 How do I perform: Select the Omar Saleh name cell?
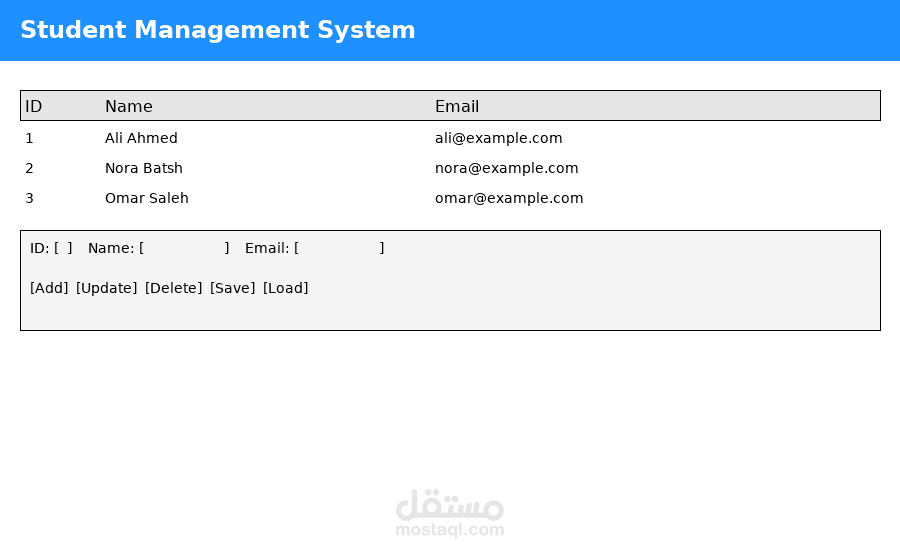point(146,197)
